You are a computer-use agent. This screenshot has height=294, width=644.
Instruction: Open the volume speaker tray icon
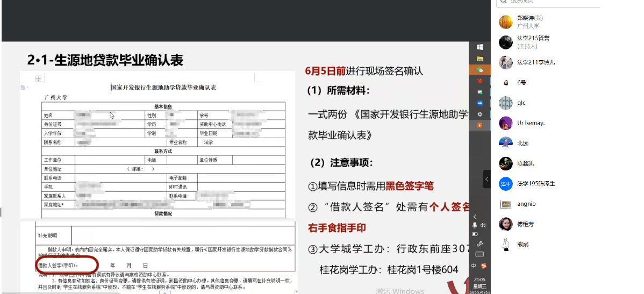[483, 225]
